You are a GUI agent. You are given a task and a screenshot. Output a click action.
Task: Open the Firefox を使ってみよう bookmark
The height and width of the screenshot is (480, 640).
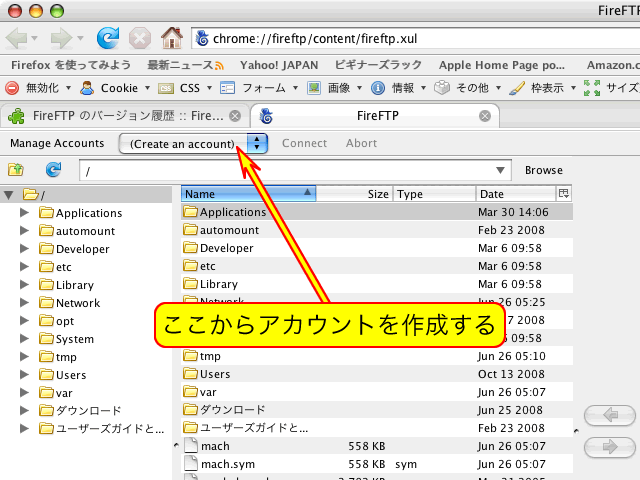71,65
